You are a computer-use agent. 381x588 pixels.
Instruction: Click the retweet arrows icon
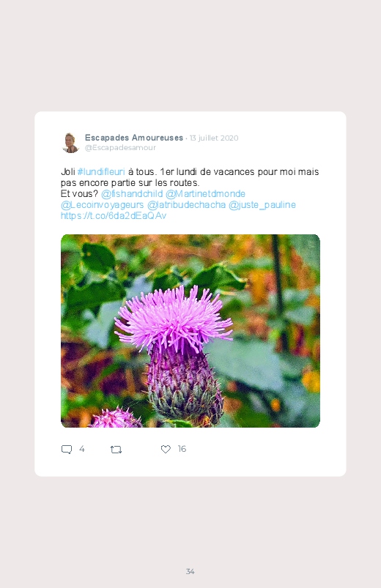[x=116, y=450]
